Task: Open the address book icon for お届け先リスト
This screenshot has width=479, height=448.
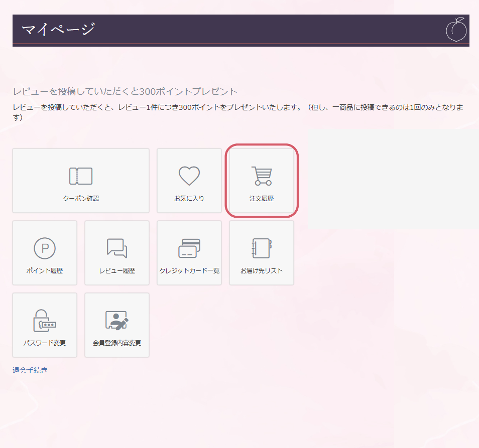Action: [261, 247]
